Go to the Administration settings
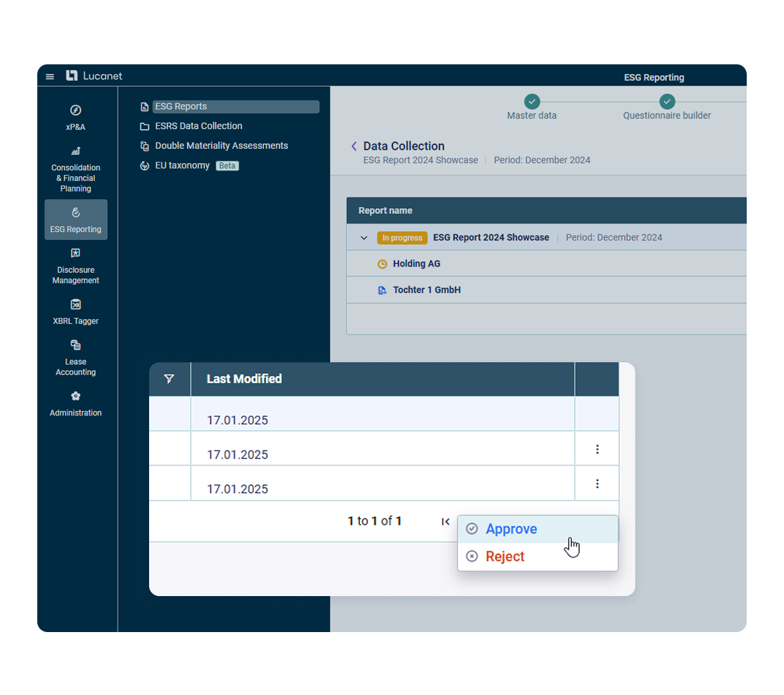Viewport: 784px width, 695px height. [75, 403]
